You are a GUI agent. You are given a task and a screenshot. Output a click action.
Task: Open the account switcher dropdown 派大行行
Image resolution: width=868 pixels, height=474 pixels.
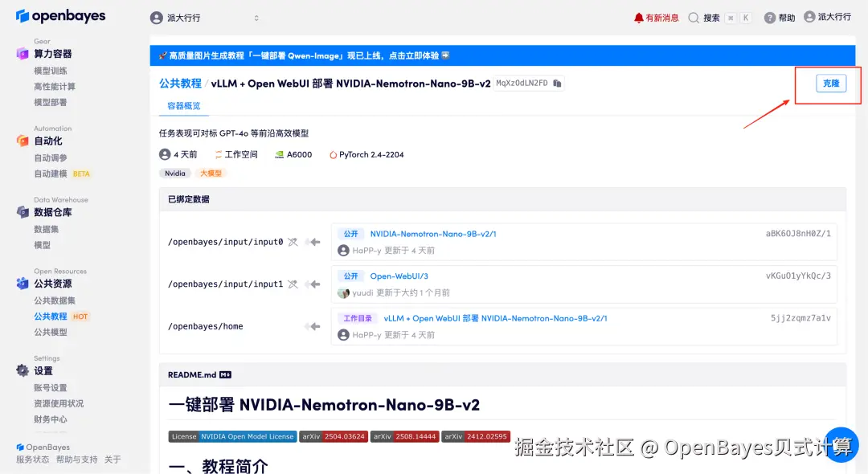(x=205, y=18)
